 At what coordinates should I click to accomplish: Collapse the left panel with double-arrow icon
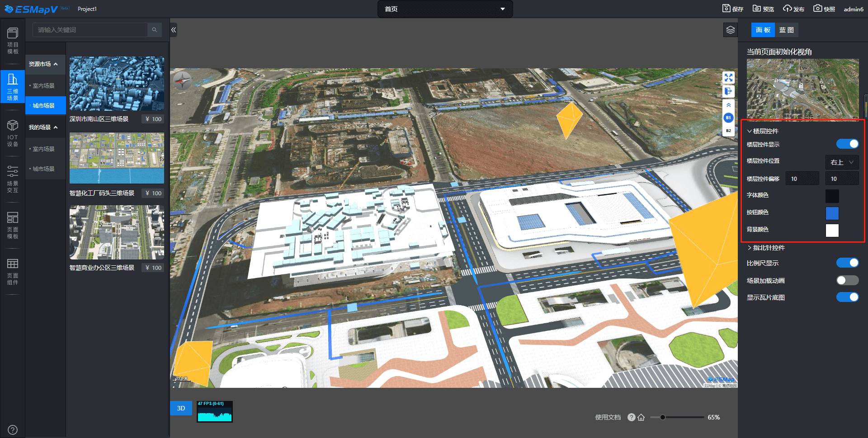pyautogui.click(x=174, y=30)
